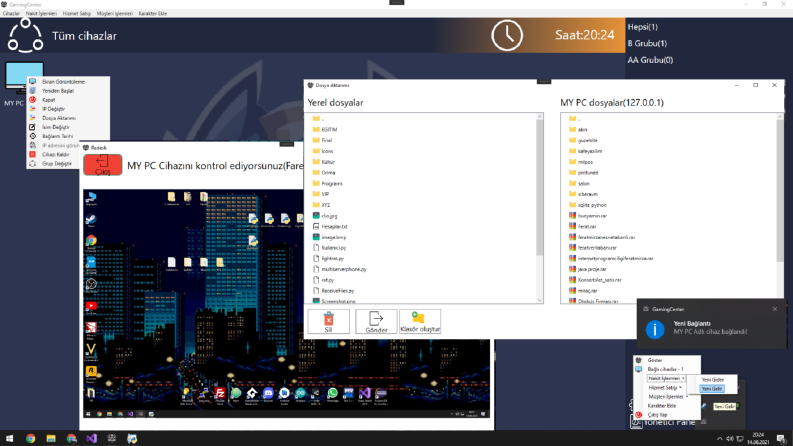
Task: Open the Müşteri işlemleri menu in the top menu bar
Action: [x=114, y=14]
